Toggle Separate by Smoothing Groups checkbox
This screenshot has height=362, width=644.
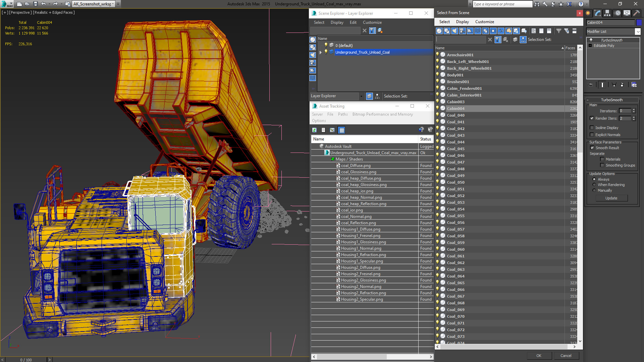[x=602, y=165]
